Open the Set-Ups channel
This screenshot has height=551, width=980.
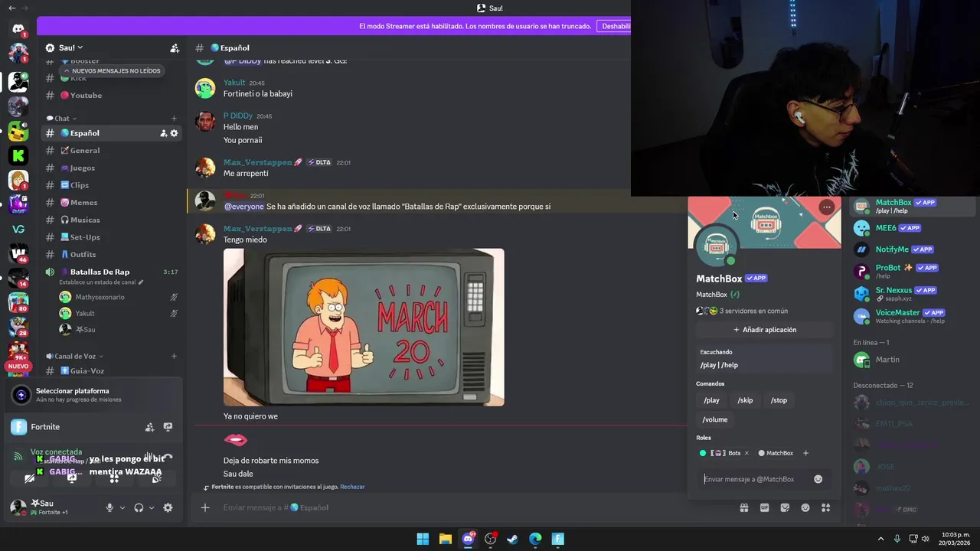113,237
